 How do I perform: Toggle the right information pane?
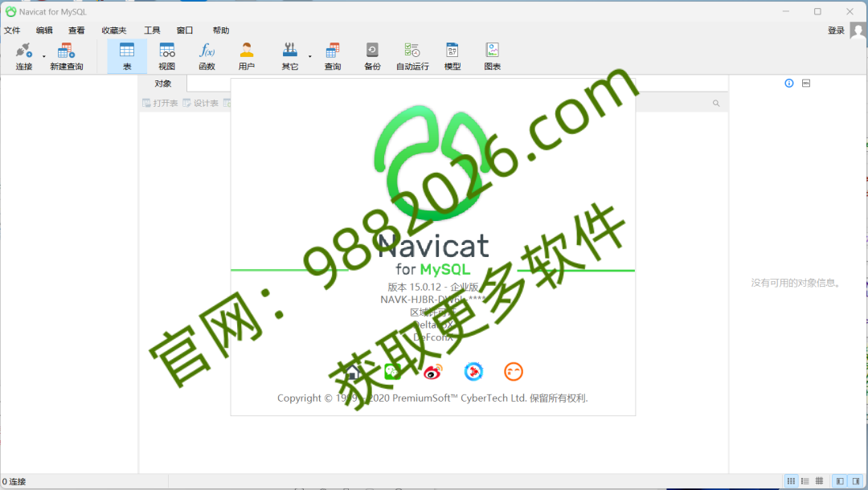[x=856, y=481]
